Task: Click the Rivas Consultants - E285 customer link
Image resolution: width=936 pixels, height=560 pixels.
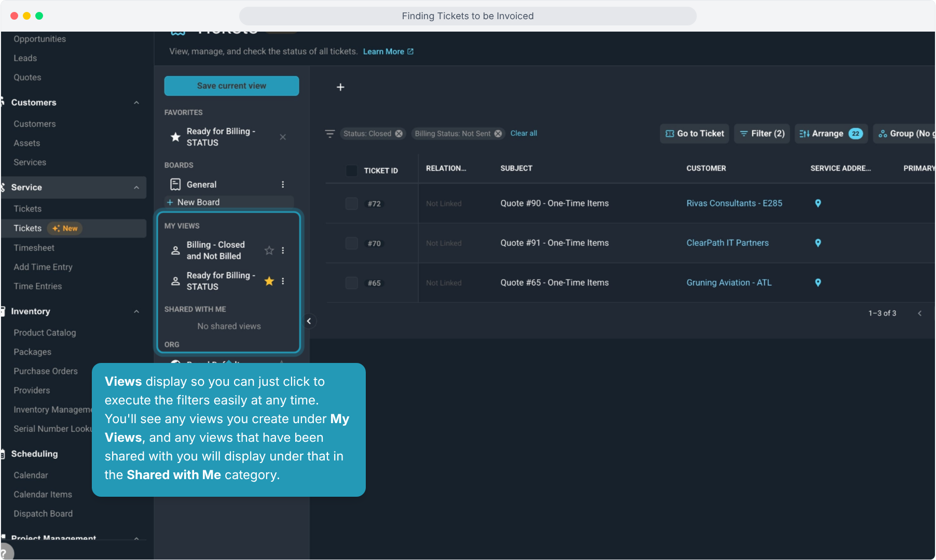Action: 734,203
